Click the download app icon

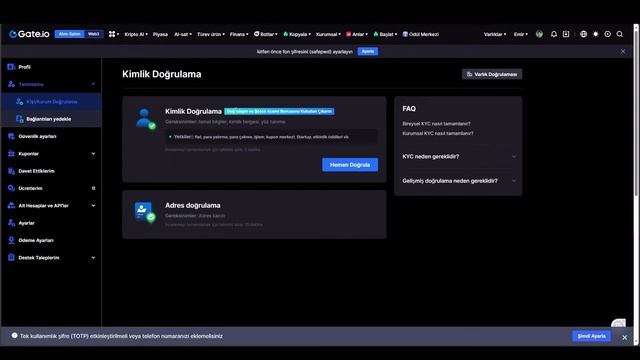(566, 34)
